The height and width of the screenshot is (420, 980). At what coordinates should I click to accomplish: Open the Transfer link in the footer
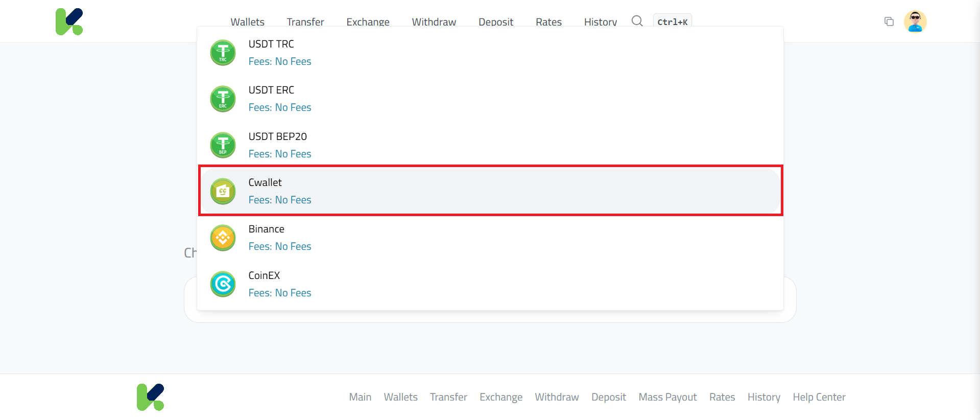coord(448,397)
